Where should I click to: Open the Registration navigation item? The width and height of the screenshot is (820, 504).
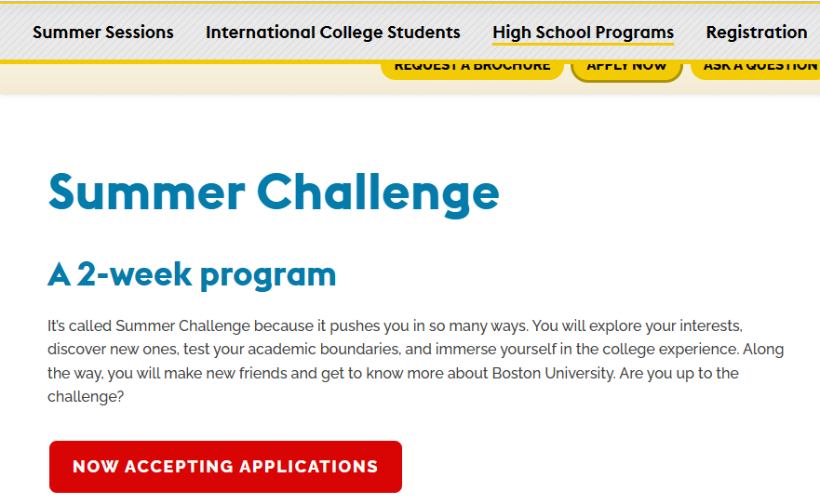pyautogui.click(x=756, y=33)
